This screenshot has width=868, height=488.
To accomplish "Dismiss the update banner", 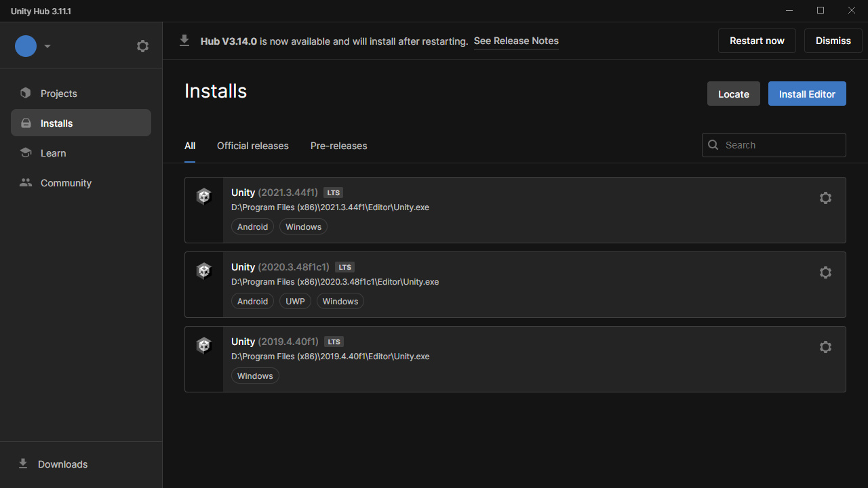I will (x=833, y=41).
